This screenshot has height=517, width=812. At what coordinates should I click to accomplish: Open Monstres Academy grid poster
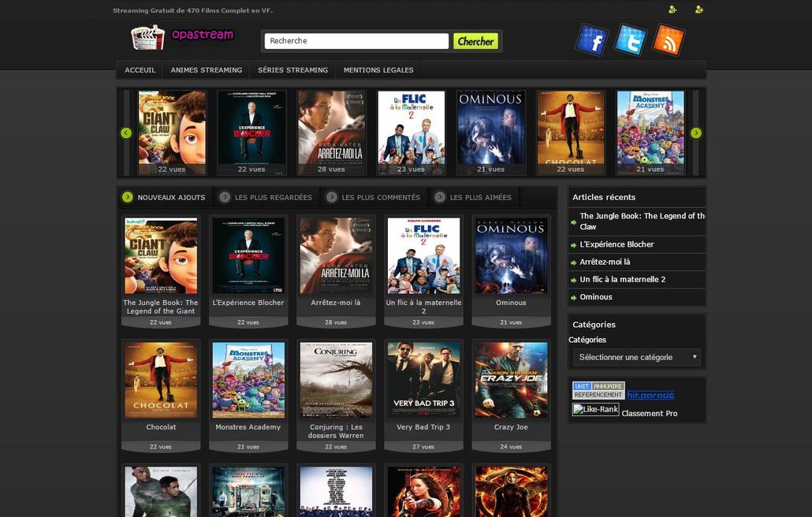click(248, 380)
